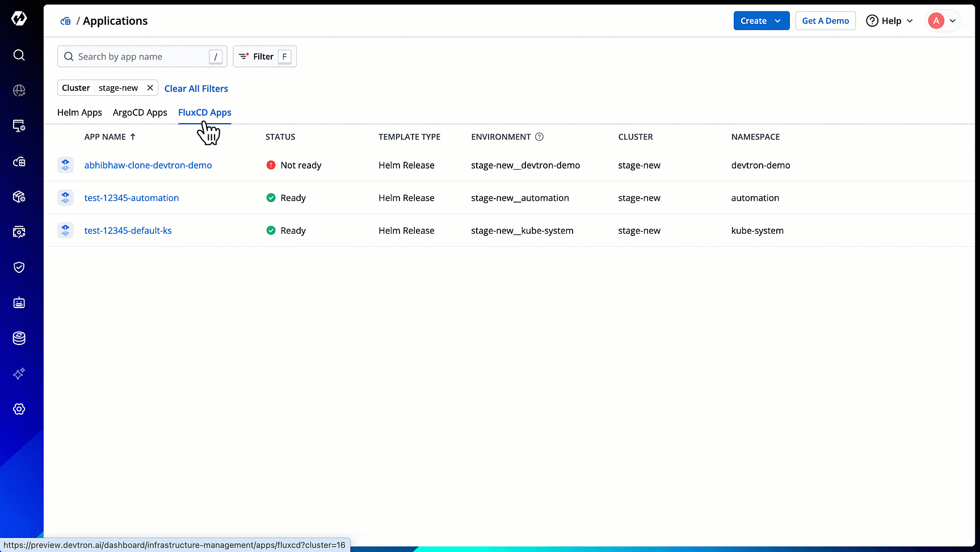The width and height of the screenshot is (980, 552).
Task: Open the database stack icon in sidebar
Action: click(x=19, y=338)
